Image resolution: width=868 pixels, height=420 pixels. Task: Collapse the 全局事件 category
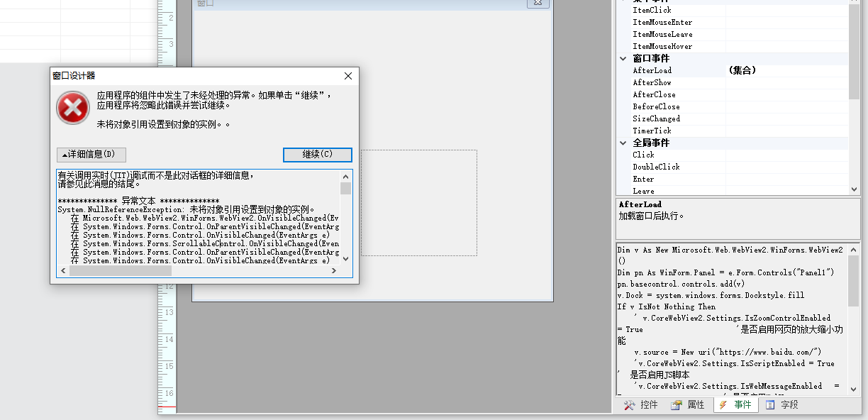[623, 143]
